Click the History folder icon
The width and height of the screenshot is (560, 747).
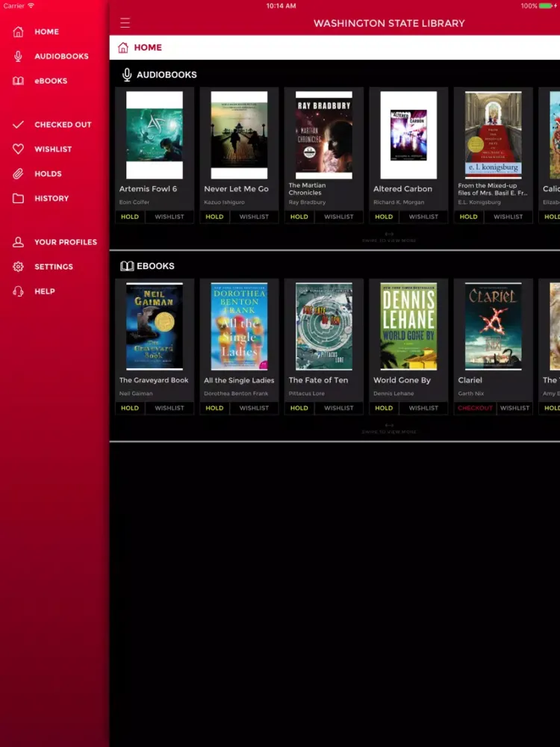coord(18,198)
